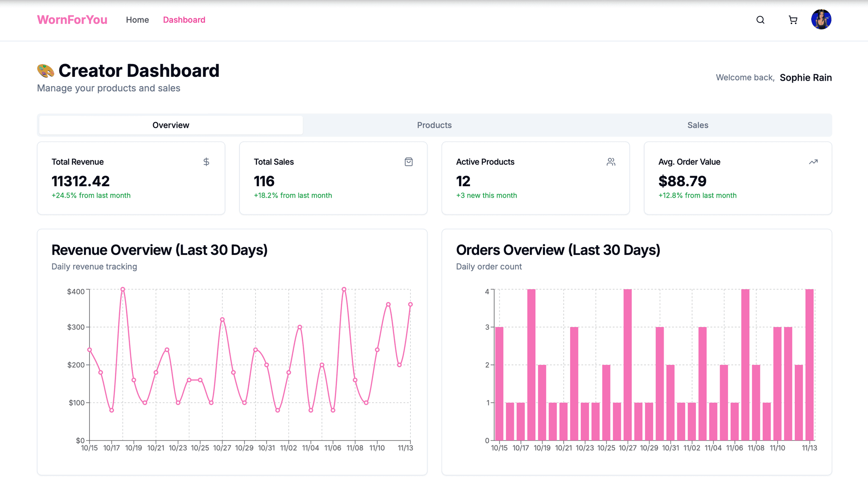
Task: Switch to the Products tab
Action: point(434,125)
